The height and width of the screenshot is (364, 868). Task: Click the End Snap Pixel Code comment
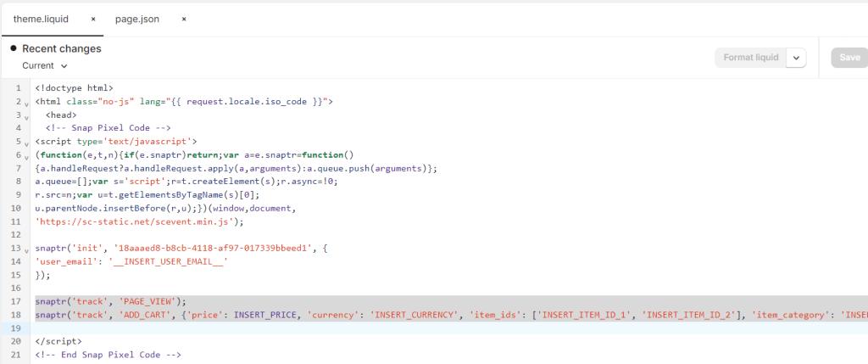[x=108, y=355]
